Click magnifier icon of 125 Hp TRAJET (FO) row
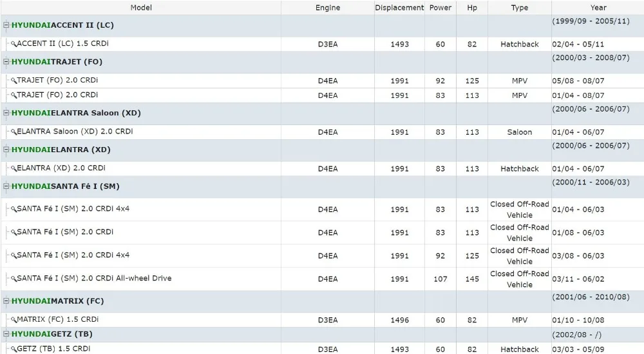The height and width of the screenshot is (354, 644). (14, 80)
